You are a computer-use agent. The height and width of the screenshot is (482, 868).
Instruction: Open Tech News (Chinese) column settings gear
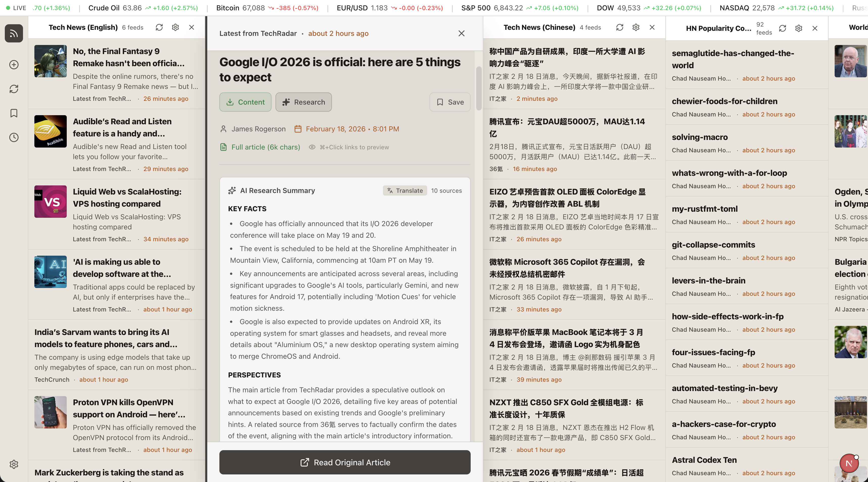point(636,27)
